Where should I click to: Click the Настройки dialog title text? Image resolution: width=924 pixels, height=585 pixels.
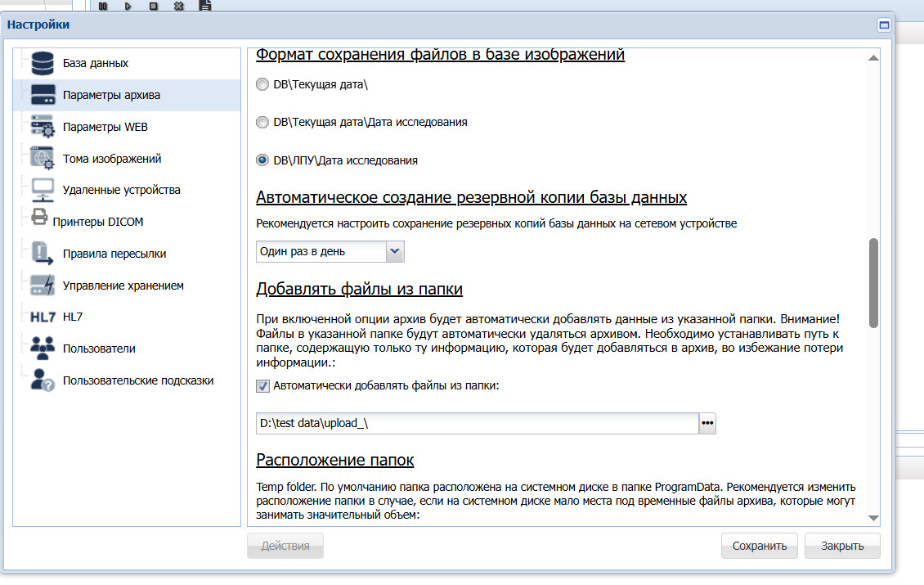coord(38,25)
